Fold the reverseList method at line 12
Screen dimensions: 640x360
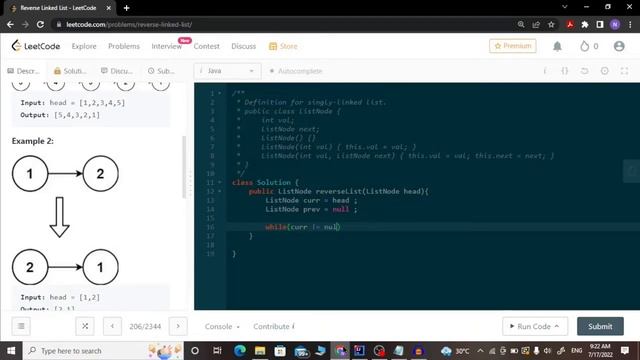point(220,191)
